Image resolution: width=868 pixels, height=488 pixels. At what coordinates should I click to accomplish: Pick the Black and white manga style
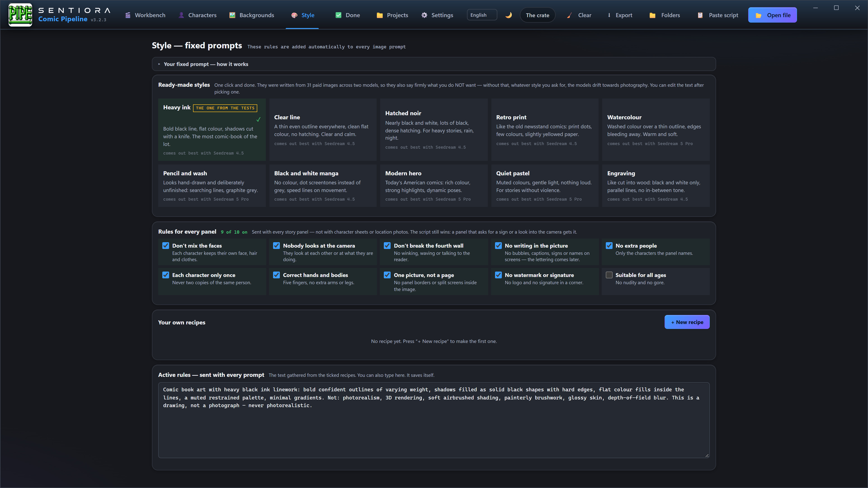[x=323, y=185]
